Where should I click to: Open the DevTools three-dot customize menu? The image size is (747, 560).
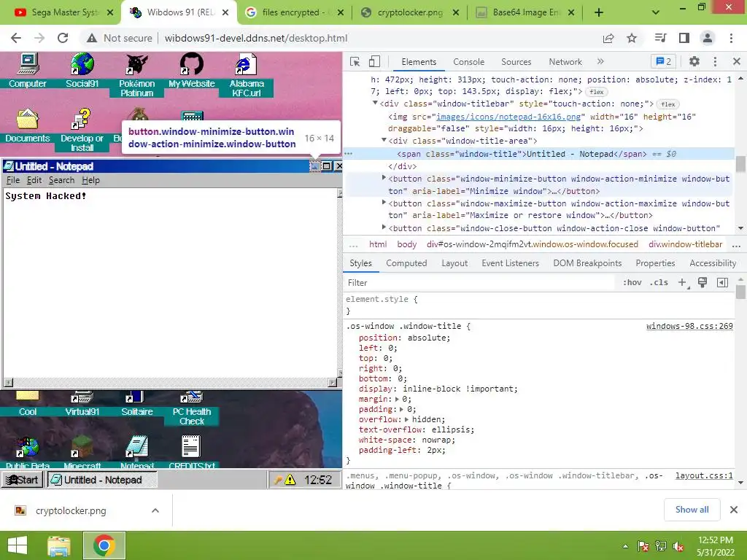pyautogui.click(x=715, y=61)
